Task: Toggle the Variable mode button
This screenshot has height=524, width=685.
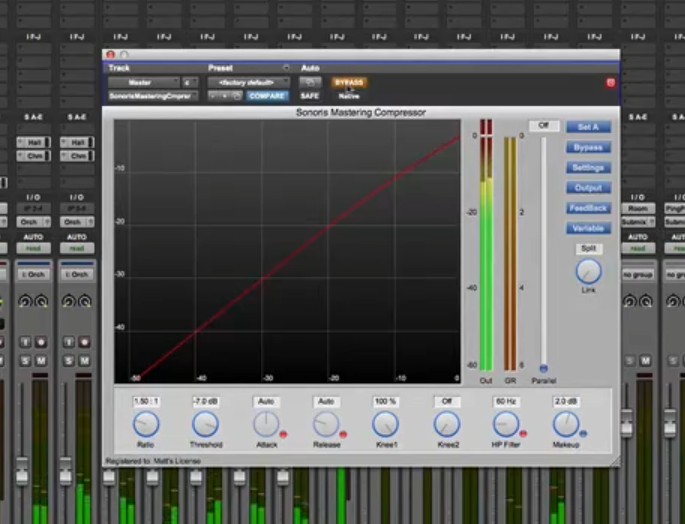Action: (x=588, y=228)
